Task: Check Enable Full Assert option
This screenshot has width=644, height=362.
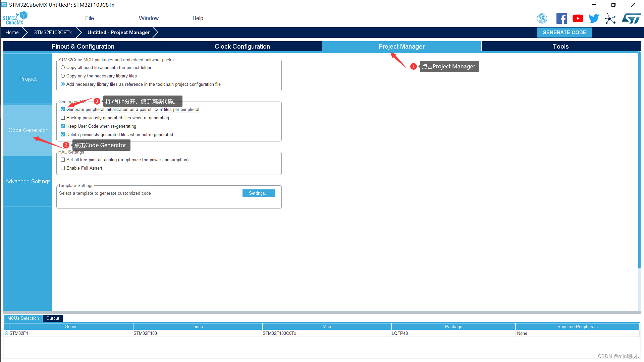Action: coord(63,168)
